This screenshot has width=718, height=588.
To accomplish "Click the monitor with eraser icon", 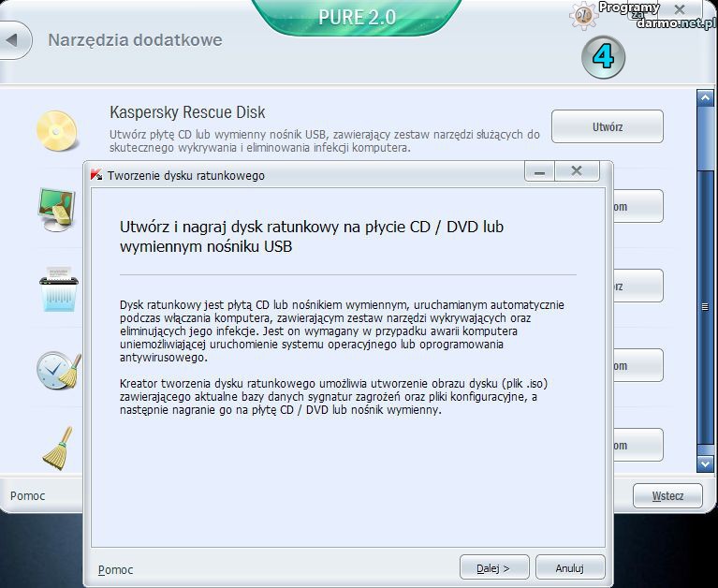I will tap(57, 210).
